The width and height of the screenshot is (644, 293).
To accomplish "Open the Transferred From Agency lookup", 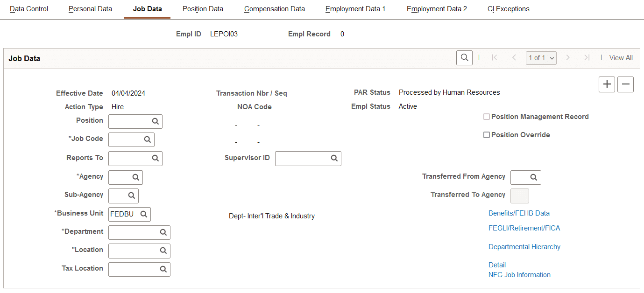I will click(535, 177).
